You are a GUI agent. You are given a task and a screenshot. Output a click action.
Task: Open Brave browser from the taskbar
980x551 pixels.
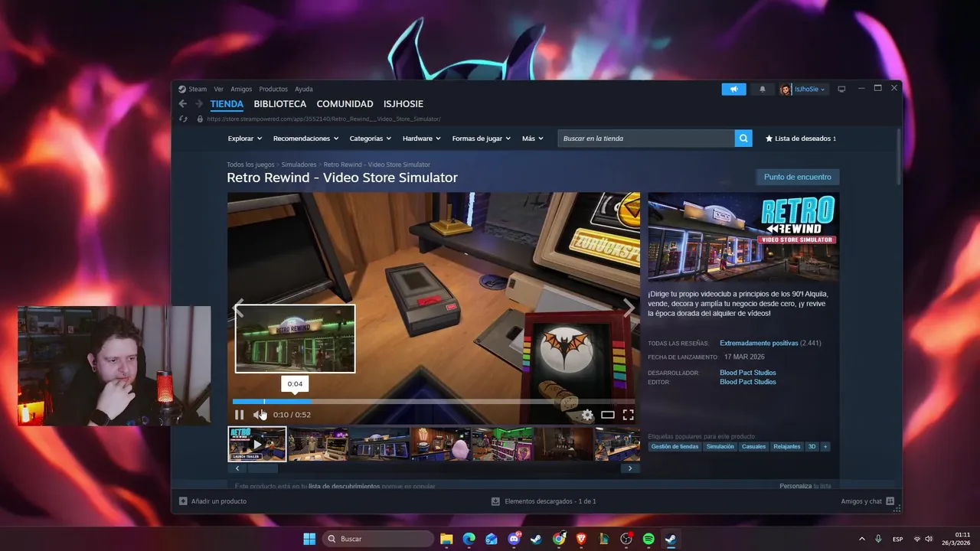(x=581, y=539)
